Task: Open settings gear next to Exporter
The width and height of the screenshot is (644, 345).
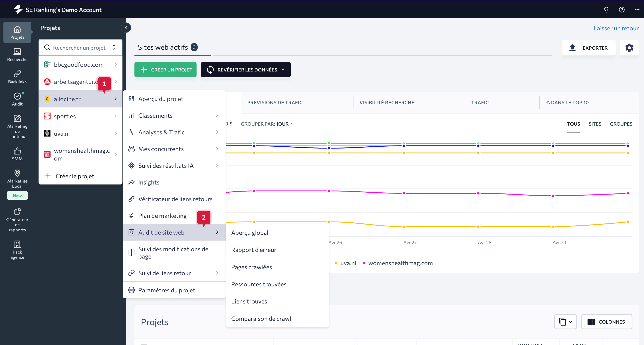Action: click(629, 48)
